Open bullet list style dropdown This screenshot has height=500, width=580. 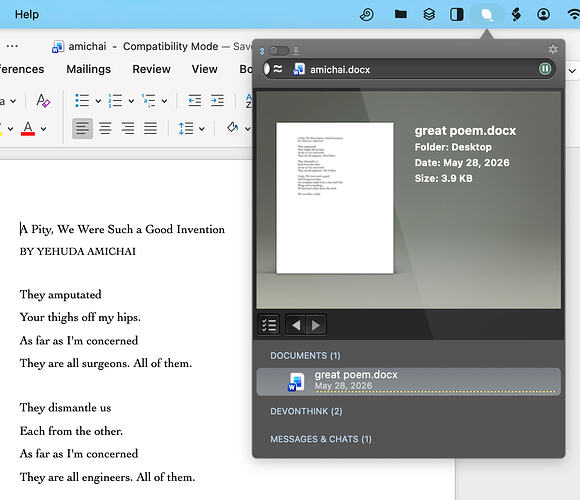pyautogui.click(x=98, y=101)
